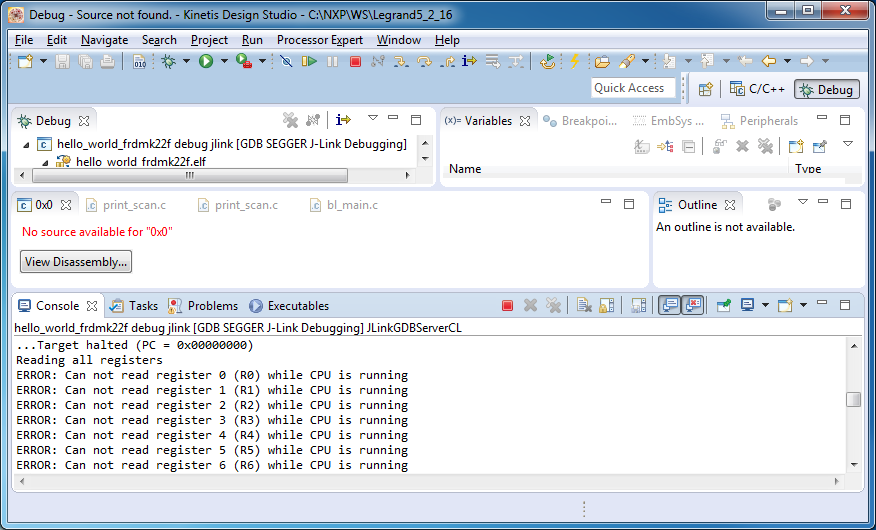Click the Open Perspective icon
This screenshot has width=876, height=530.
click(x=706, y=89)
